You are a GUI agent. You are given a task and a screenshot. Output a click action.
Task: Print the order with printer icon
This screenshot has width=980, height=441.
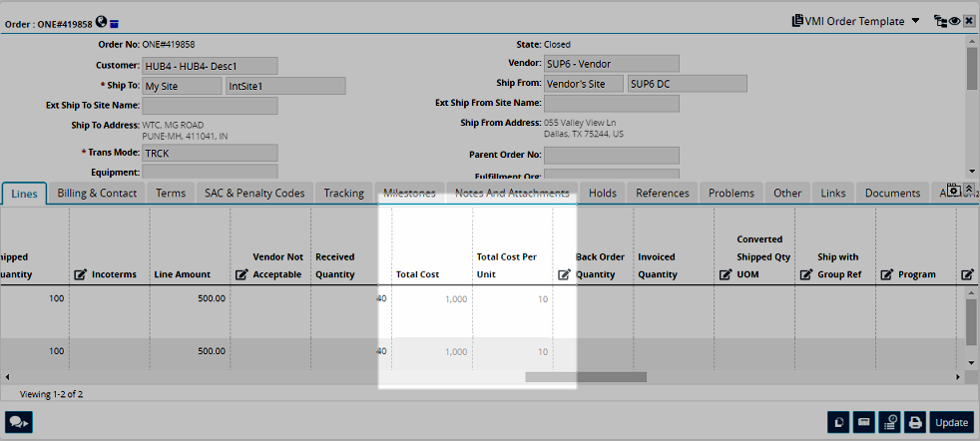click(x=915, y=423)
